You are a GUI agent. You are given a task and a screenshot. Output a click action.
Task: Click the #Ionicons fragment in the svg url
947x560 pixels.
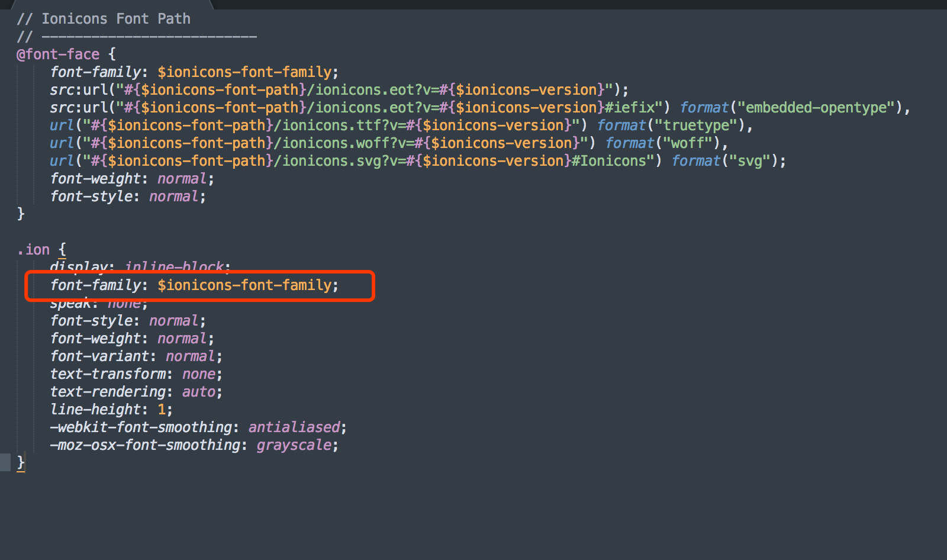tap(608, 161)
